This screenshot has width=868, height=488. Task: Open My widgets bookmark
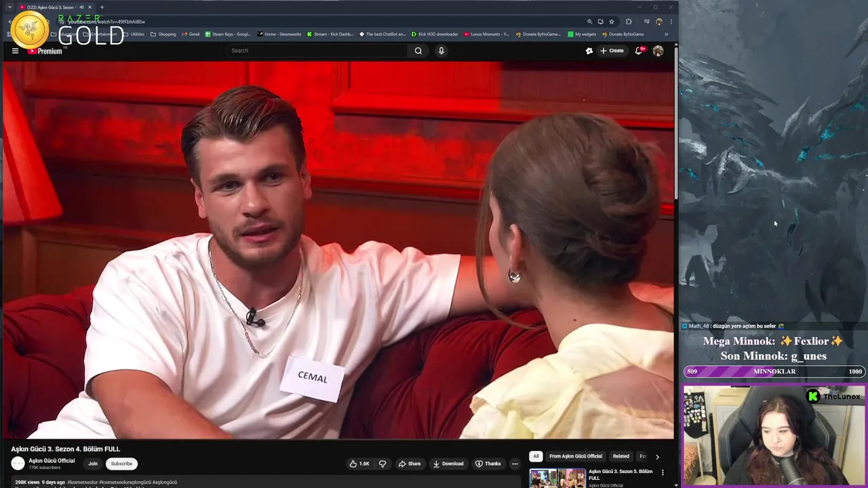582,34
